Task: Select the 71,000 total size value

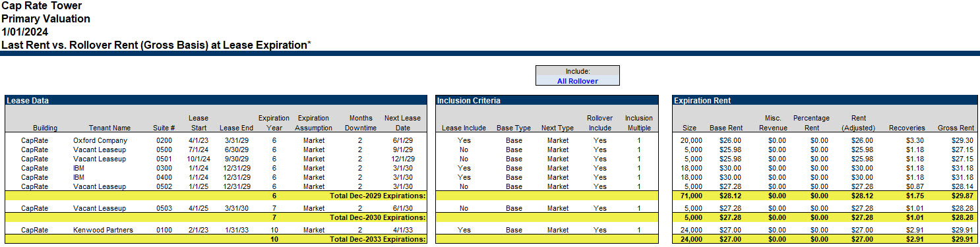Action: 691,196
